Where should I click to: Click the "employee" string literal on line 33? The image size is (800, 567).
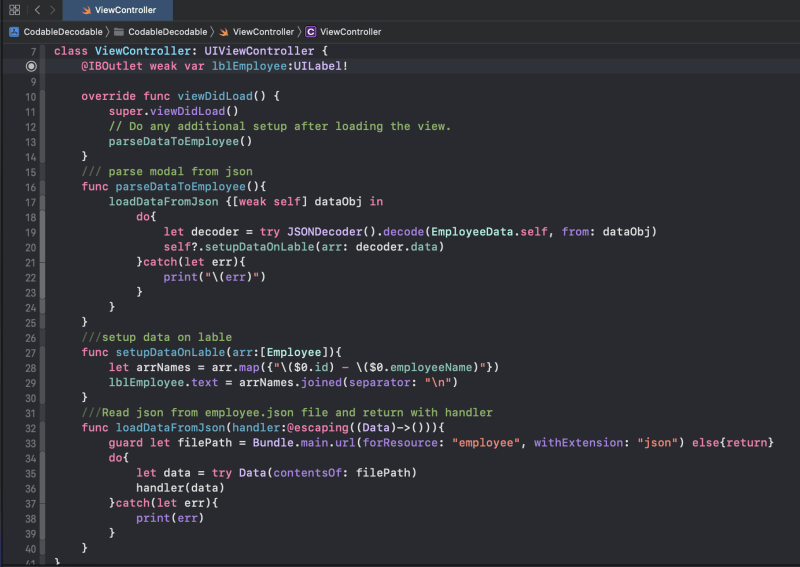(486, 442)
